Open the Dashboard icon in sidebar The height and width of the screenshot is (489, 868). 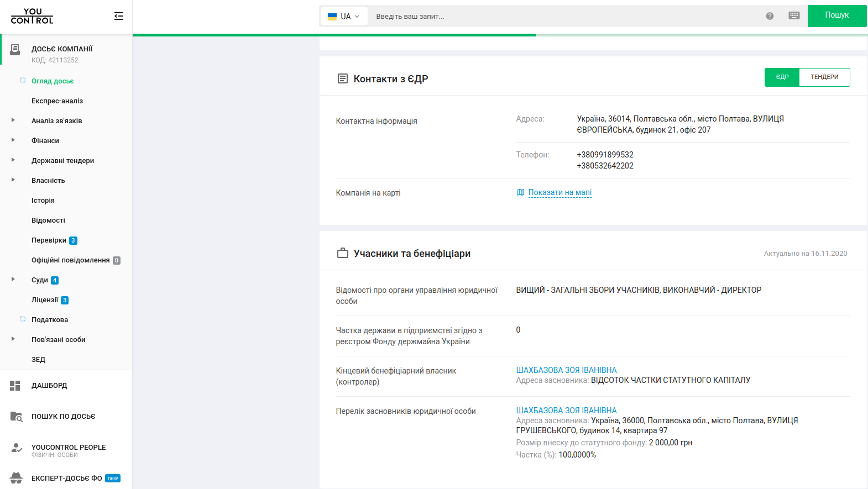(x=15, y=386)
